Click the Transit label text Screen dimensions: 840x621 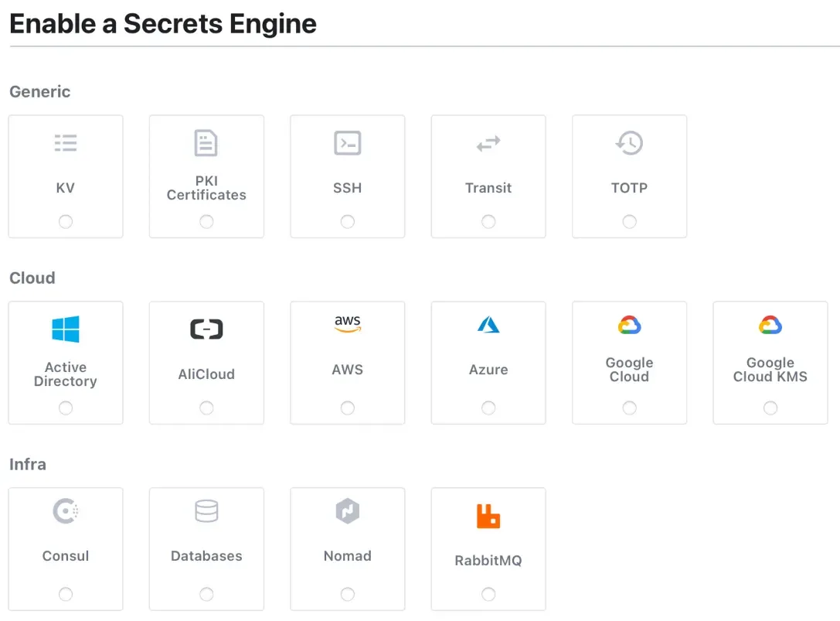point(488,188)
